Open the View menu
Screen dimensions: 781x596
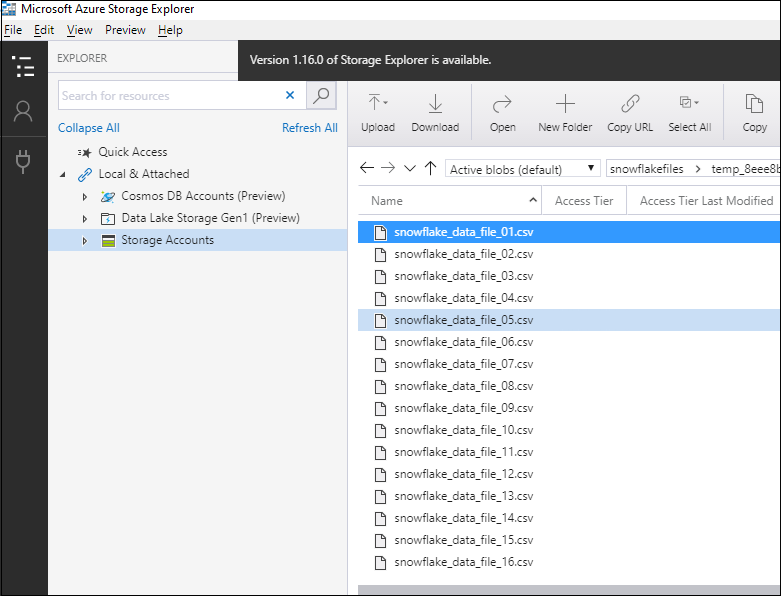(x=80, y=30)
